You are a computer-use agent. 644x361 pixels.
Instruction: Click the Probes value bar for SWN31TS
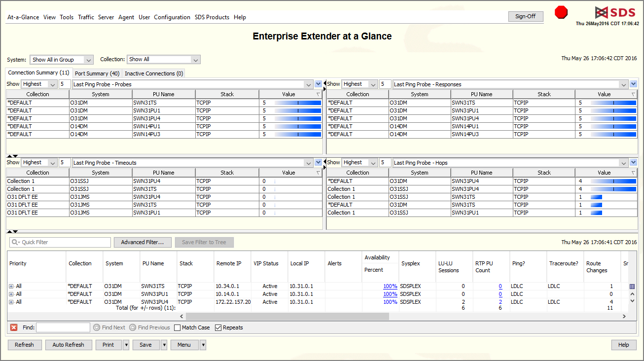298,103
